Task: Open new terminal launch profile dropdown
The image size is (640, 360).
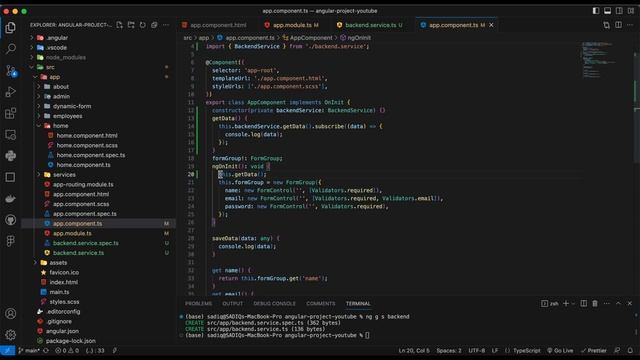Action: click(x=573, y=303)
